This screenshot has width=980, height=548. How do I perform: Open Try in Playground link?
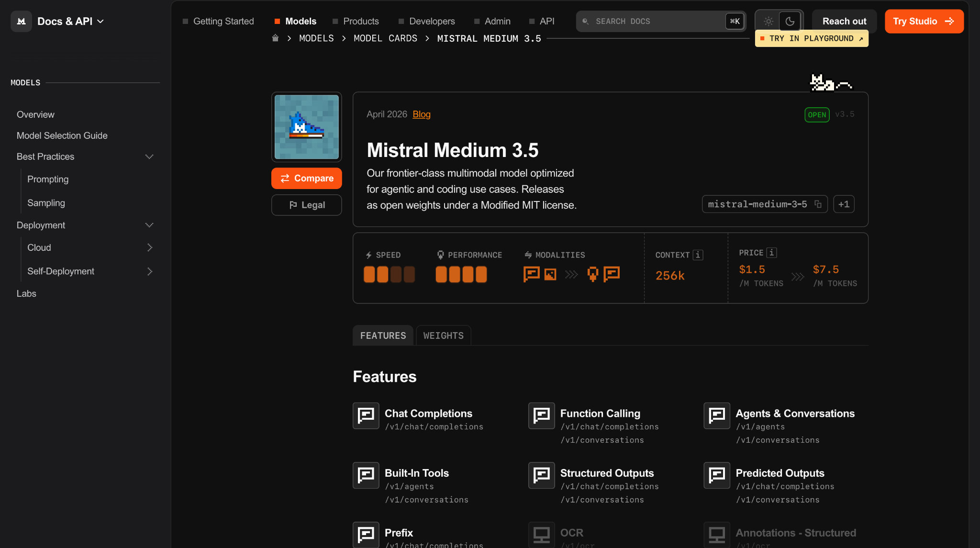812,38
